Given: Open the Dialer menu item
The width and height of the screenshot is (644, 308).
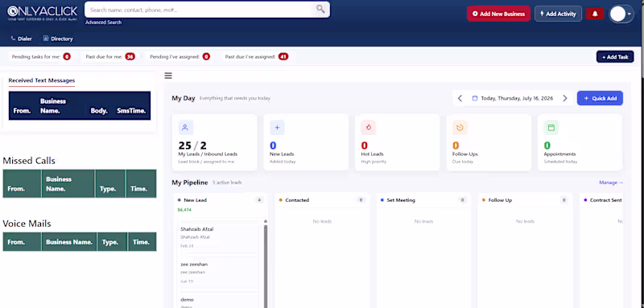Looking at the screenshot, I should click(x=22, y=39).
